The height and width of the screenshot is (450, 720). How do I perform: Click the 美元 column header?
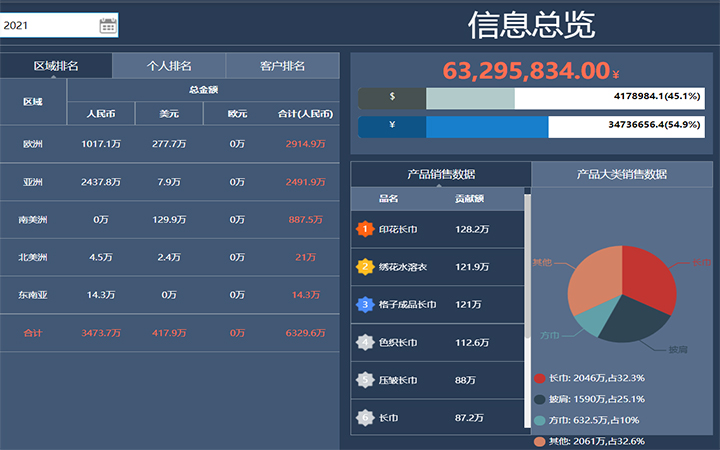click(x=169, y=113)
